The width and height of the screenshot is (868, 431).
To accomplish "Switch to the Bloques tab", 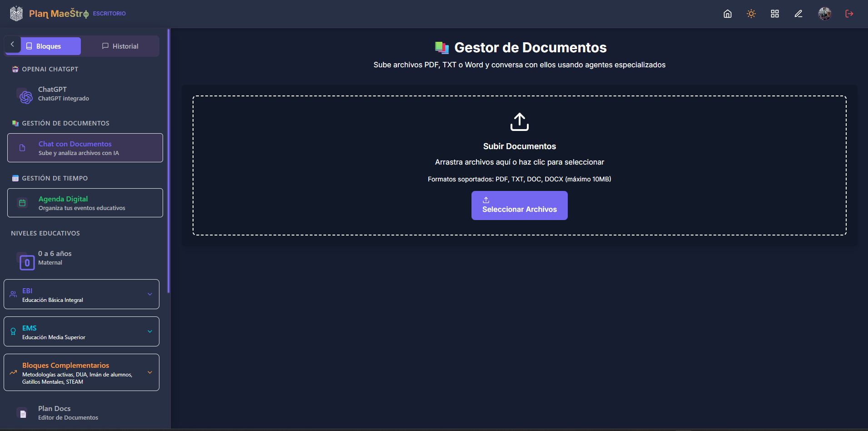I will pyautogui.click(x=50, y=46).
